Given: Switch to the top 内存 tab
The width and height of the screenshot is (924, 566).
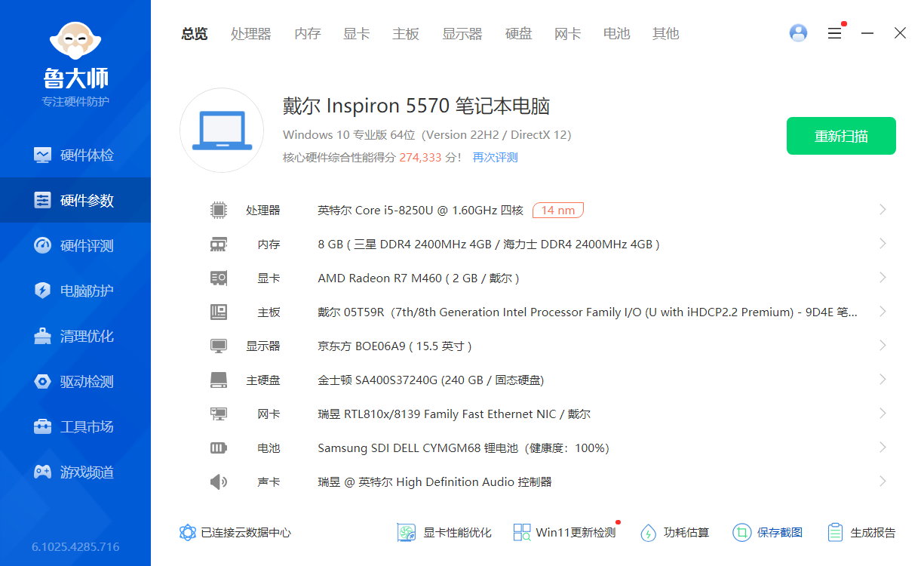Looking at the screenshot, I should point(308,33).
